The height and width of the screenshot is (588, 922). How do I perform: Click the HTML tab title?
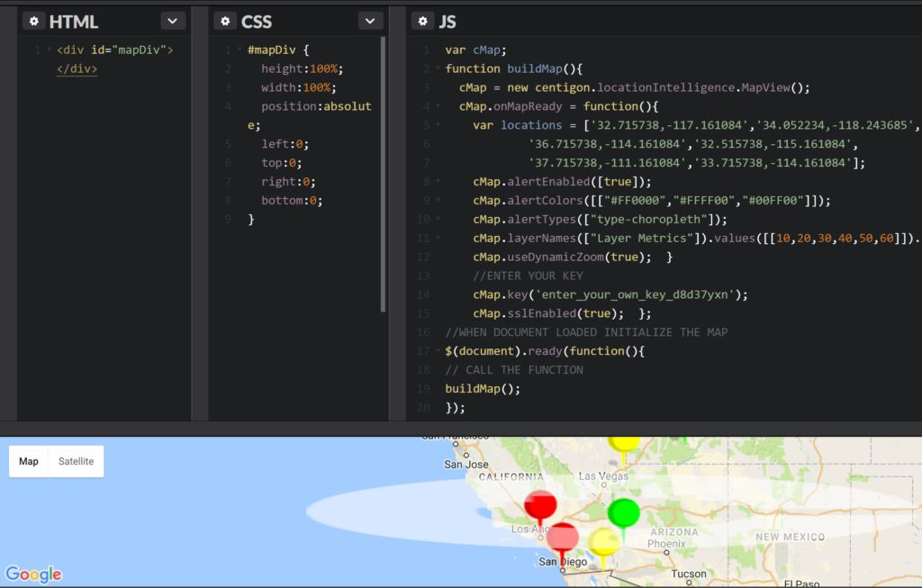(x=72, y=20)
